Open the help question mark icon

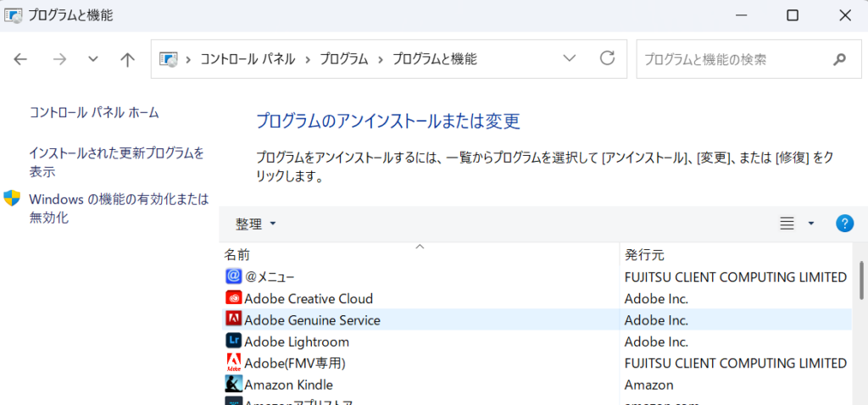[x=844, y=223]
